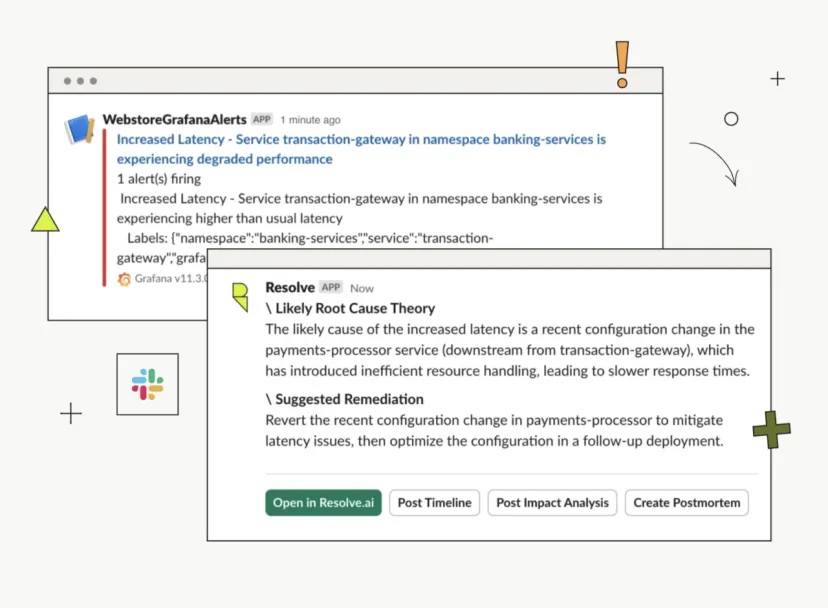Click the 1 minute ago timestamp
Viewport: 828px width, 608px height.
click(x=310, y=120)
